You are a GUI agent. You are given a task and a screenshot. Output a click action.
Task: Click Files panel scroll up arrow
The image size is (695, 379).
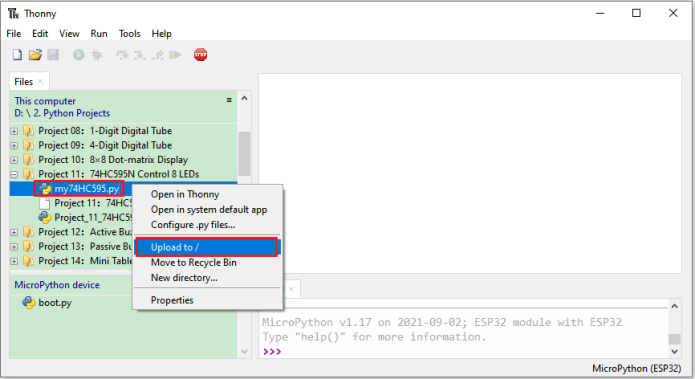click(244, 98)
